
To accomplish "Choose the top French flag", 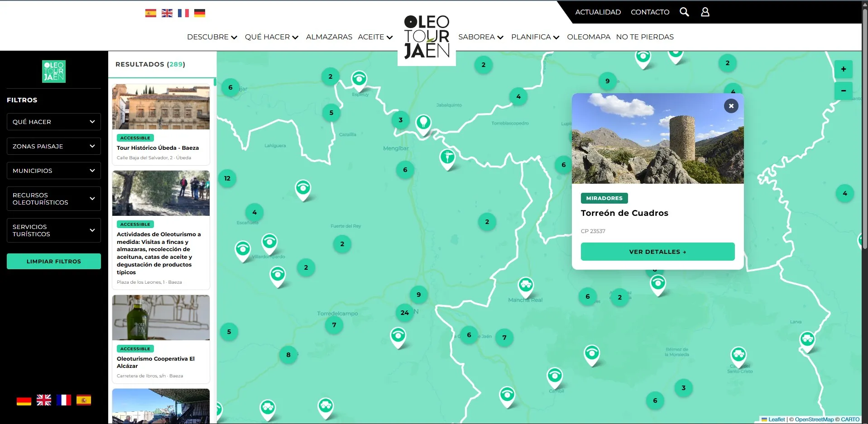I will (183, 13).
